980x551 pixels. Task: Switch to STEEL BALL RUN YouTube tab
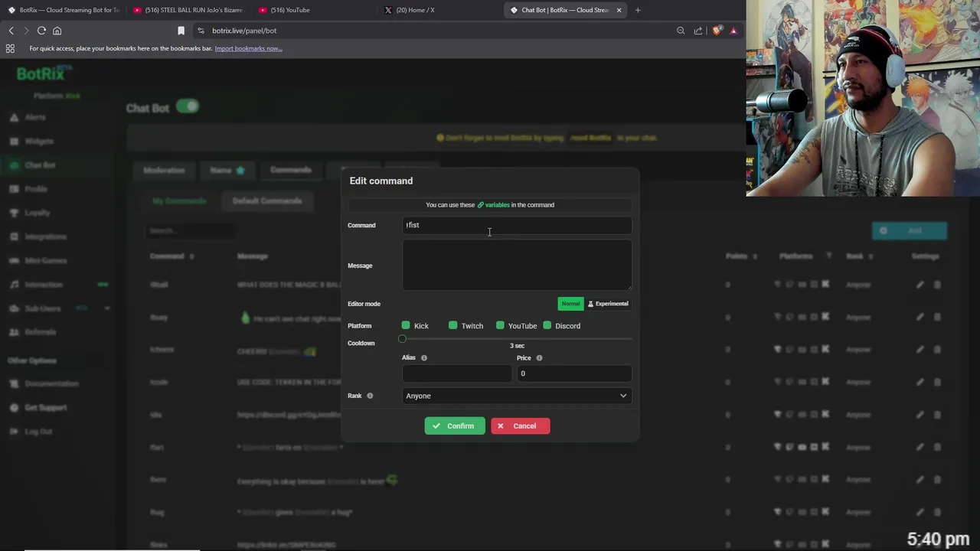(188, 10)
